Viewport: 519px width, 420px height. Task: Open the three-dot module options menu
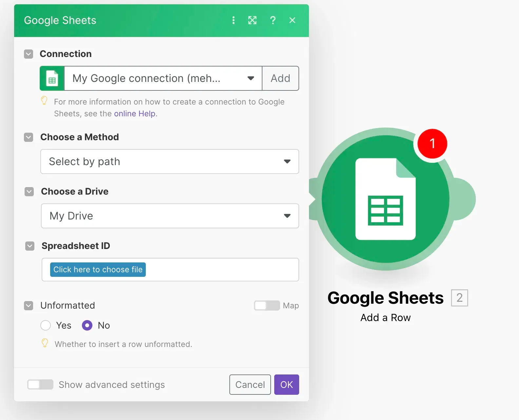[x=233, y=20]
